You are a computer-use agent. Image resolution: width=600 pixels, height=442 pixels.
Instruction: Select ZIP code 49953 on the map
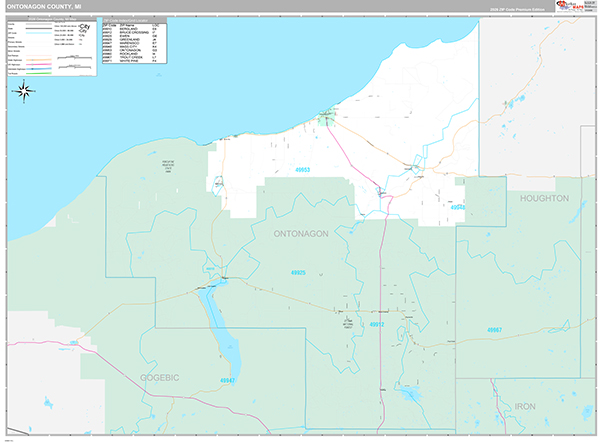(303, 170)
